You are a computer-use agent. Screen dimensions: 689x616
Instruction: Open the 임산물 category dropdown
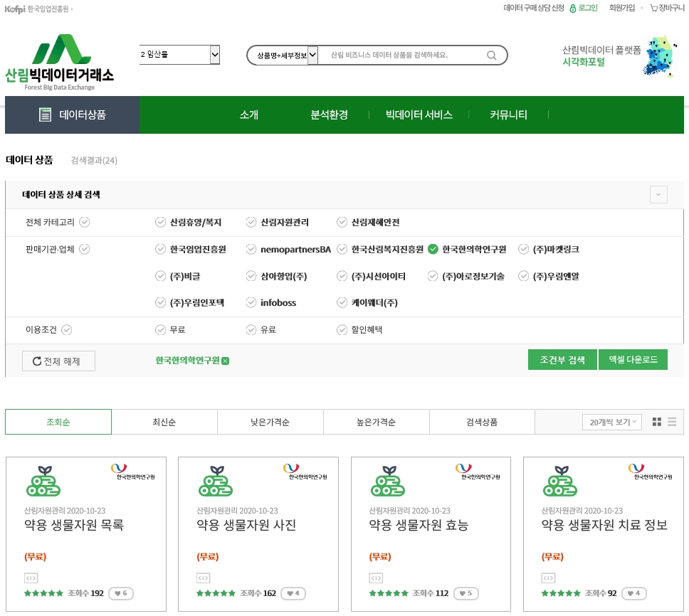coord(179,55)
